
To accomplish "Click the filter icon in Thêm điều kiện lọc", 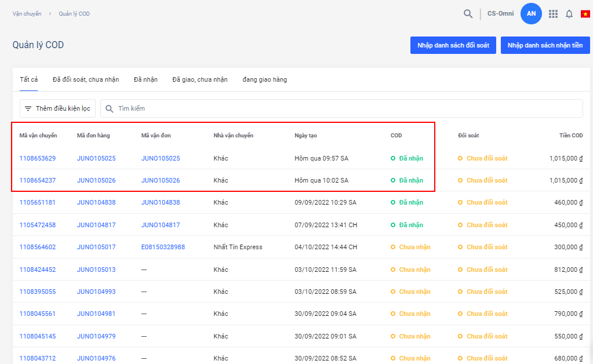I will pos(28,108).
